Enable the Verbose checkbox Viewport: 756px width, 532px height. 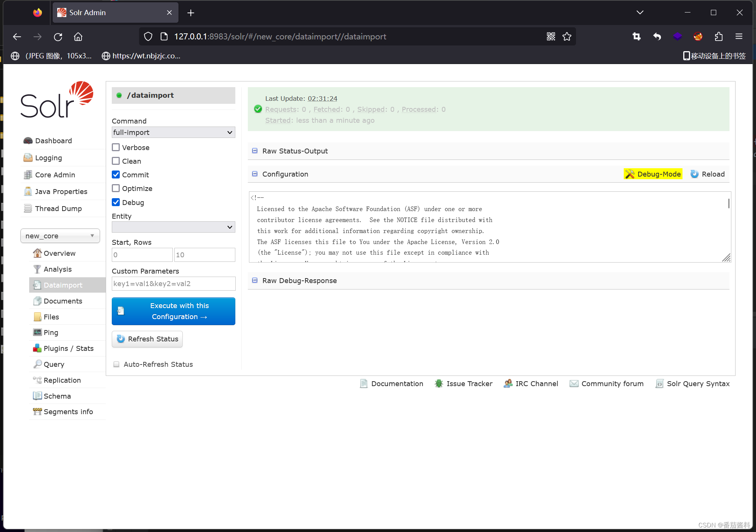116,147
